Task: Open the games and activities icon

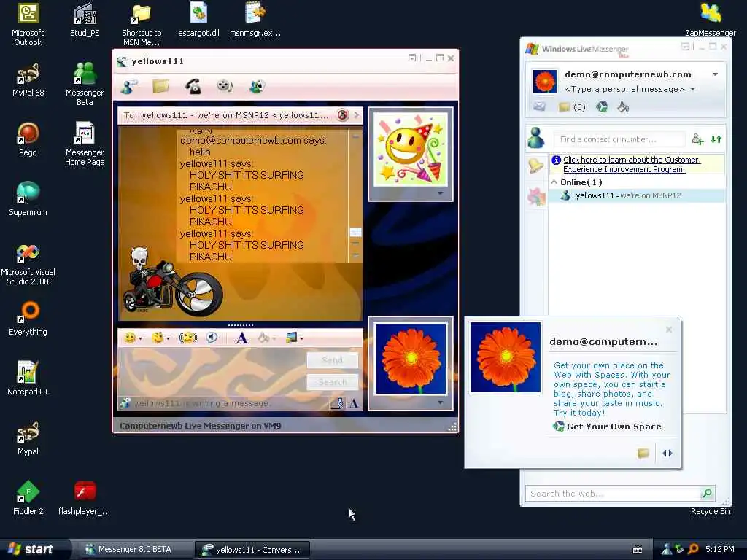Action: coord(257,87)
